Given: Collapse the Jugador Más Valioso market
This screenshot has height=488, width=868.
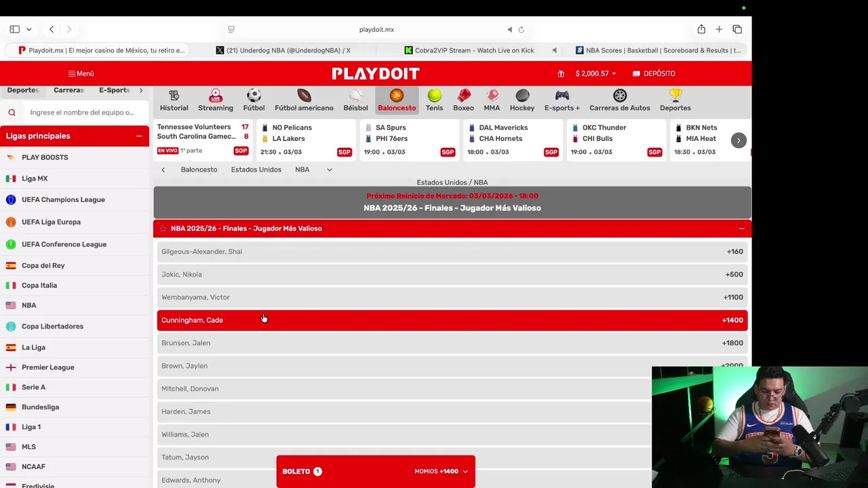Looking at the screenshot, I should click(x=741, y=228).
